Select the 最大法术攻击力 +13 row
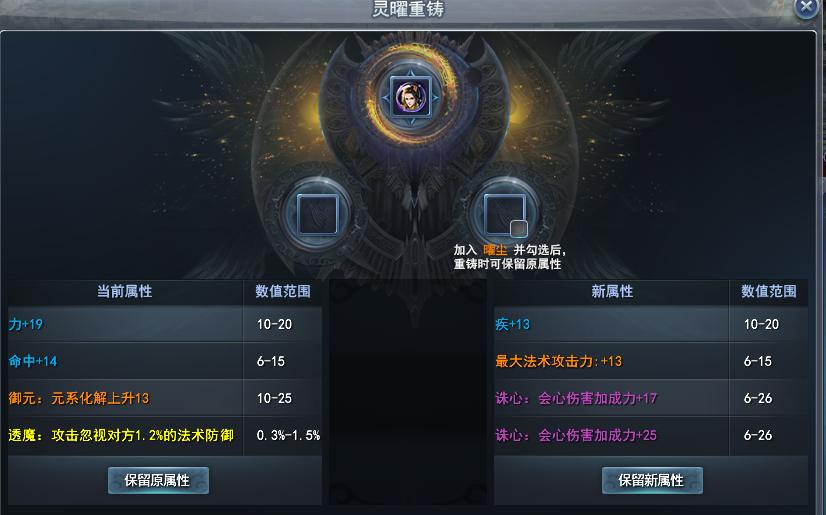 651,361
